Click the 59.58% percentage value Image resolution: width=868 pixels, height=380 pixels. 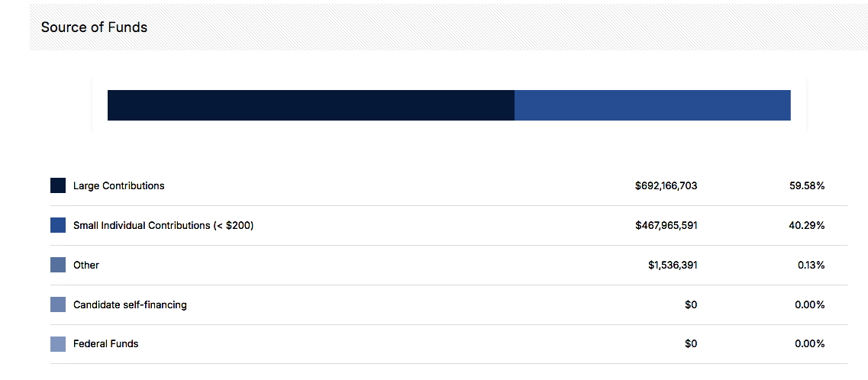click(x=807, y=186)
